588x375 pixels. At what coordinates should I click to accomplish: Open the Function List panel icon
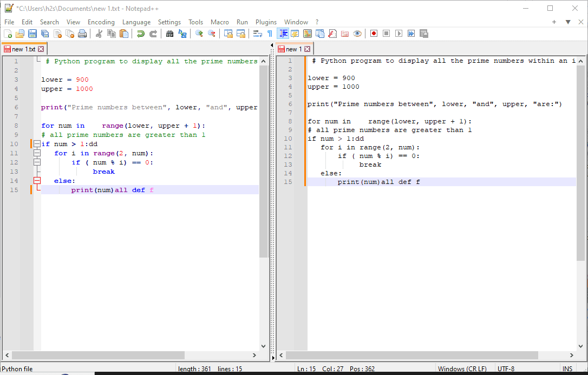(x=332, y=34)
